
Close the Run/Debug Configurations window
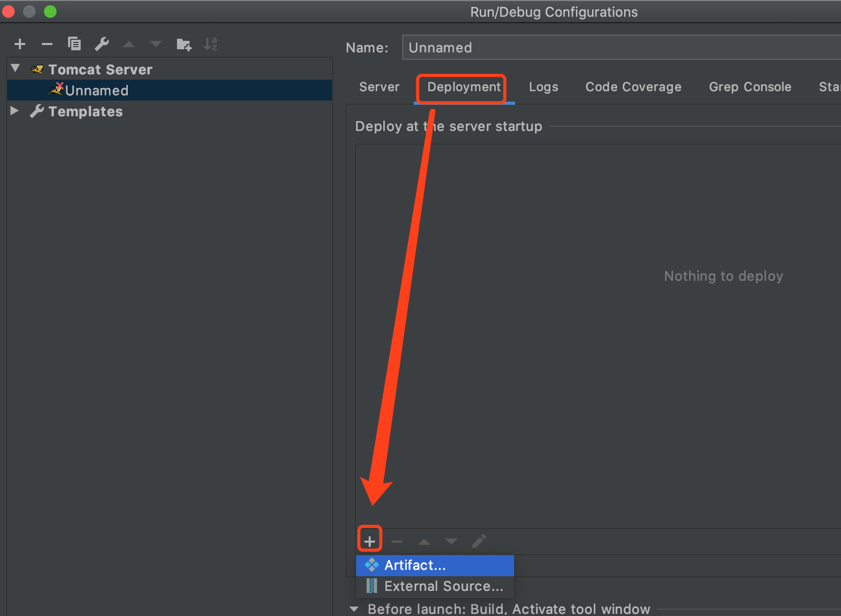8,12
